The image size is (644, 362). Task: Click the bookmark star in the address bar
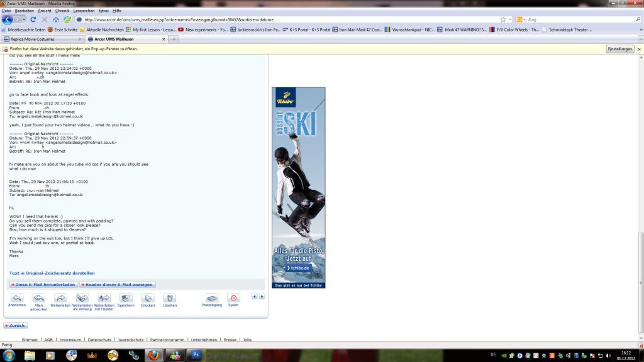point(503,19)
